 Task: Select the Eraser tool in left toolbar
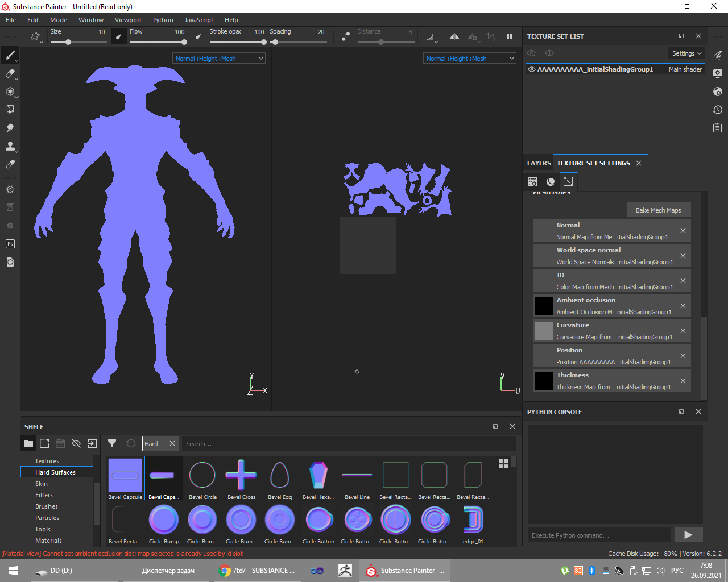point(10,73)
